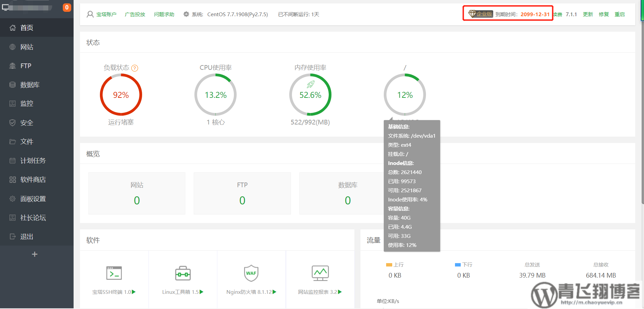Image resolution: width=644 pixels, height=309 pixels.
Task: Click the rocket icon in memory gauge
Action: click(311, 84)
